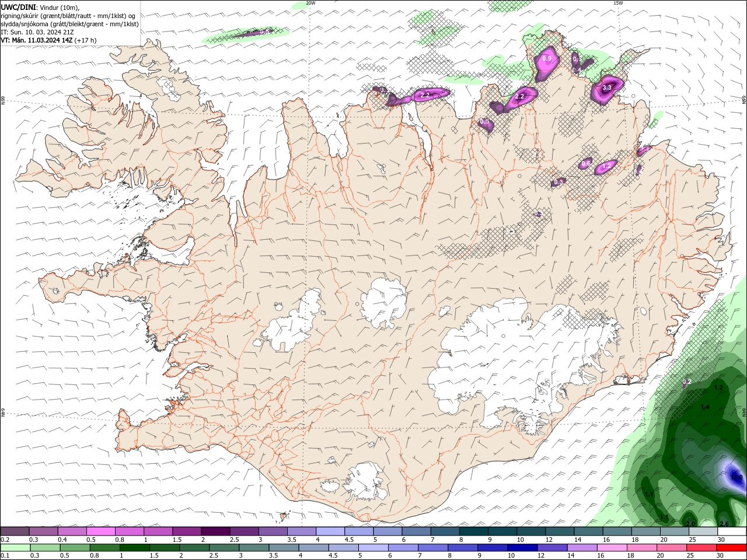
Task: Select the lilac 14 mm rain scale swatch
Action: (x=582, y=548)
